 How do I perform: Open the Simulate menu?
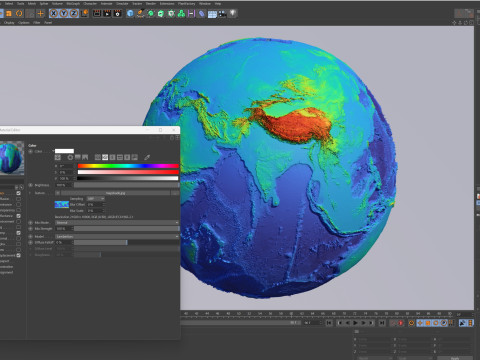(x=122, y=3)
